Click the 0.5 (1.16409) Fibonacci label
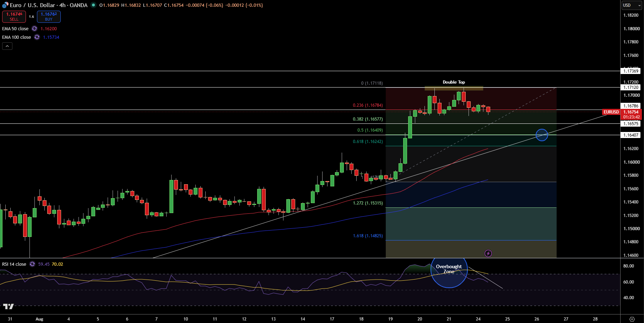Image resolution: width=644 pixels, height=323 pixels. click(x=370, y=130)
